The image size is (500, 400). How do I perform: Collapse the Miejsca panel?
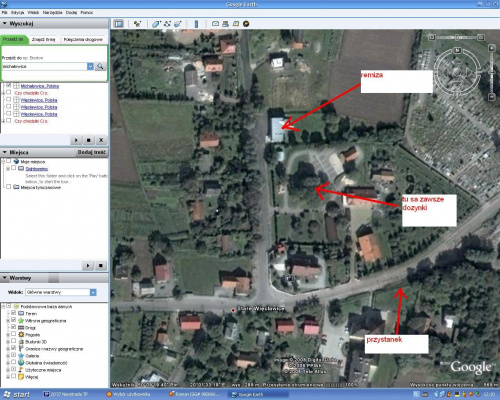coord(5,152)
